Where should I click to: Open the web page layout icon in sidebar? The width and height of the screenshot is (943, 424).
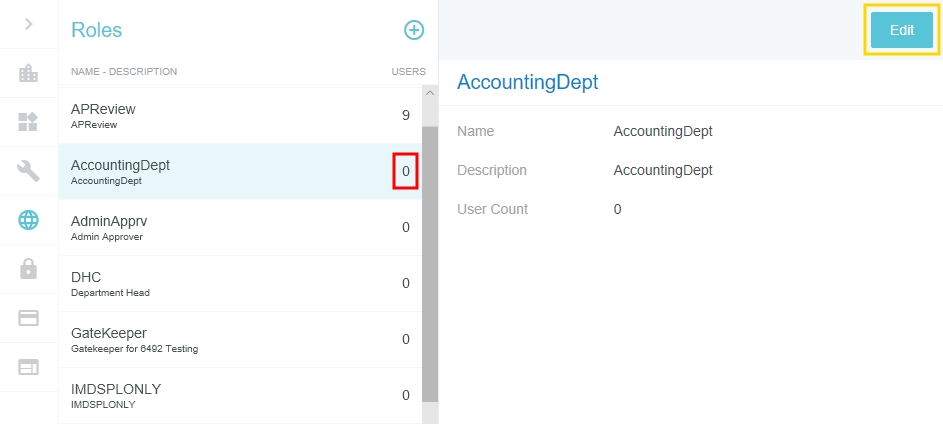click(28, 367)
